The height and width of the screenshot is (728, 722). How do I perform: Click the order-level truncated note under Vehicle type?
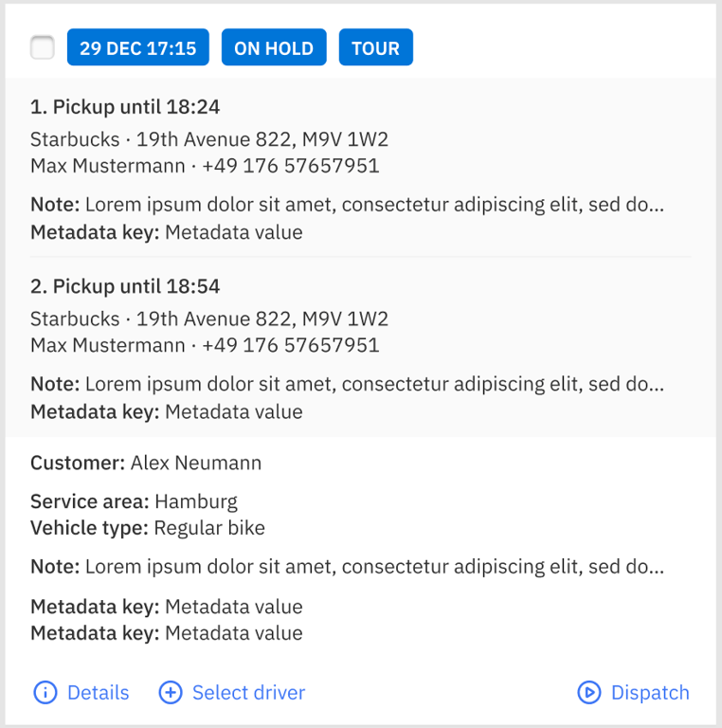point(347,567)
